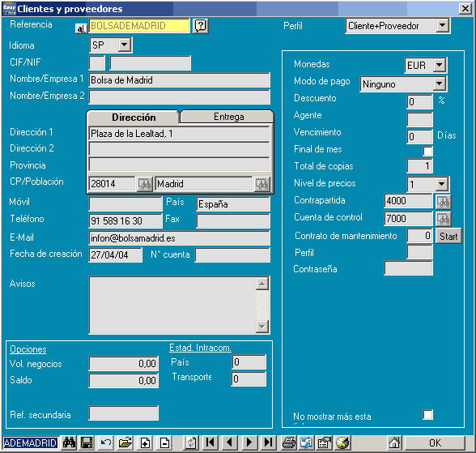Click the printer icon
Screen dimensions: 476x453
click(288, 442)
